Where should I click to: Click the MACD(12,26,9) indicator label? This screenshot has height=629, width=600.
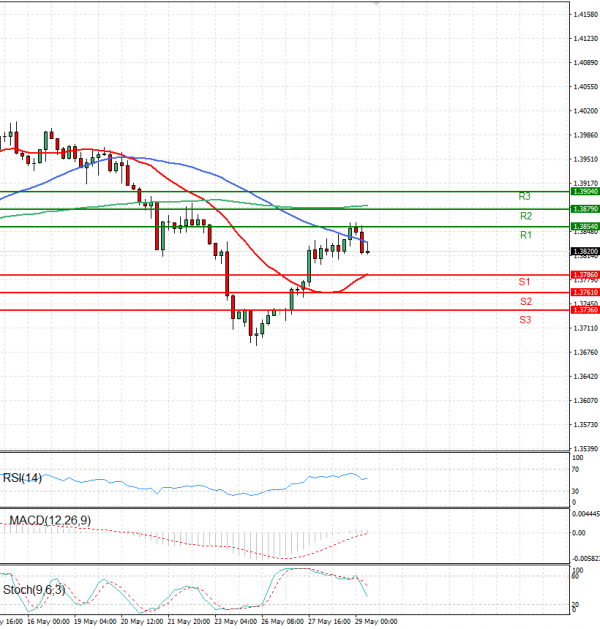click(50, 521)
